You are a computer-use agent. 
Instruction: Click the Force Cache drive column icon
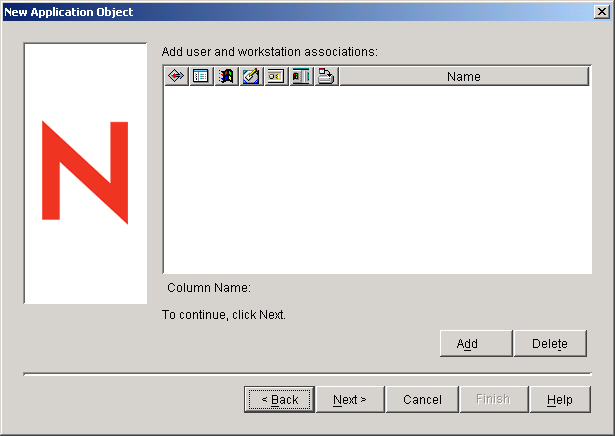point(327,76)
